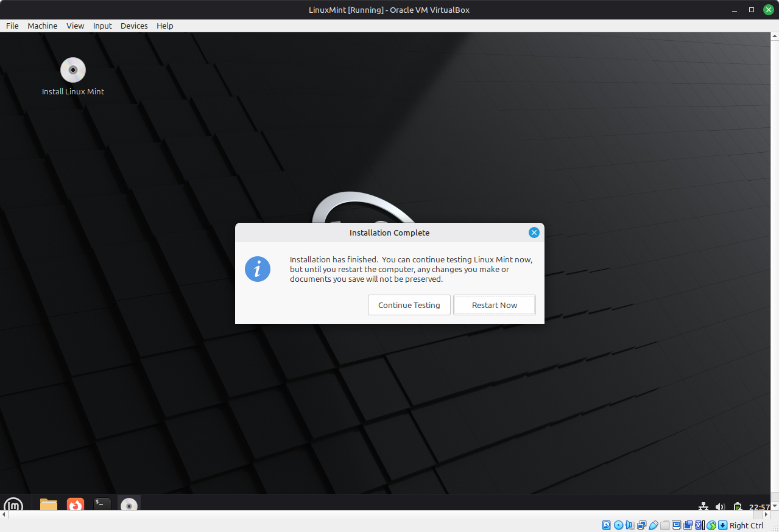Open the File menu
Screen dimensions: 779x532
pyautogui.click(x=12, y=26)
